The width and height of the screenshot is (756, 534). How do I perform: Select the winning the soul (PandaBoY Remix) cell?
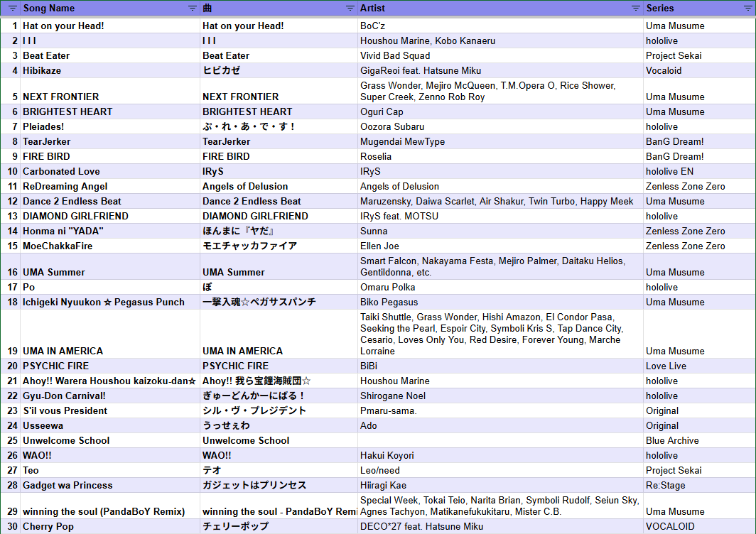click(x=110, y=506)
